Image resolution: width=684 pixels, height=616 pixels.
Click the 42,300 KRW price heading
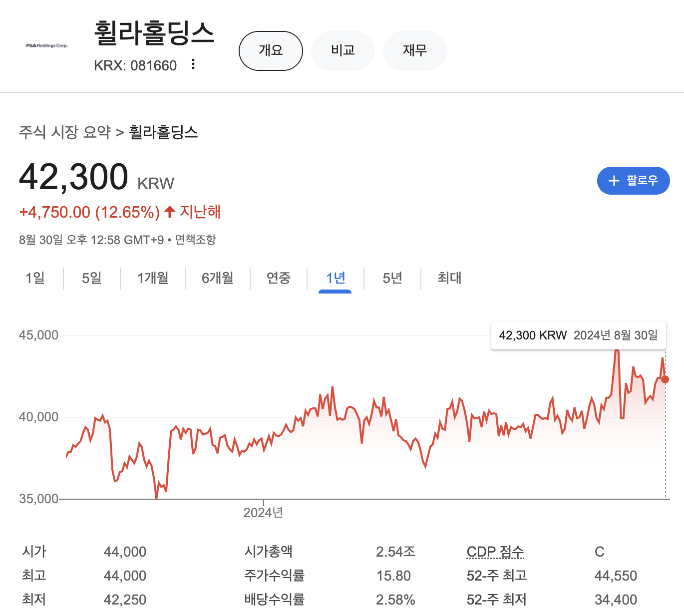pos(96,177)
